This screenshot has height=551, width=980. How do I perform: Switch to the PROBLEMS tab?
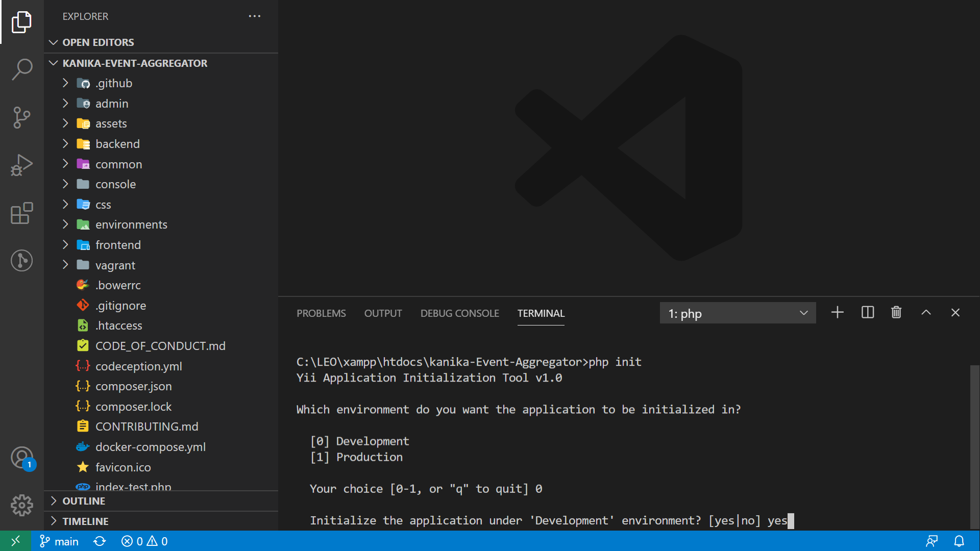pyautogui.click(x=321, y=313)
